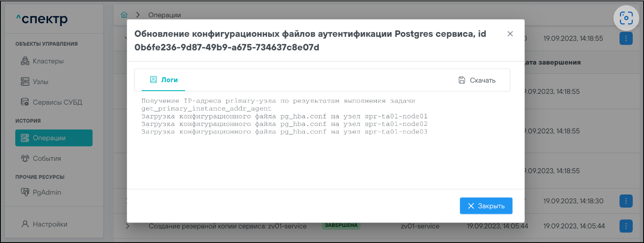
Task: Click the Операции icon in sidebar
Action: click(25, 138)
